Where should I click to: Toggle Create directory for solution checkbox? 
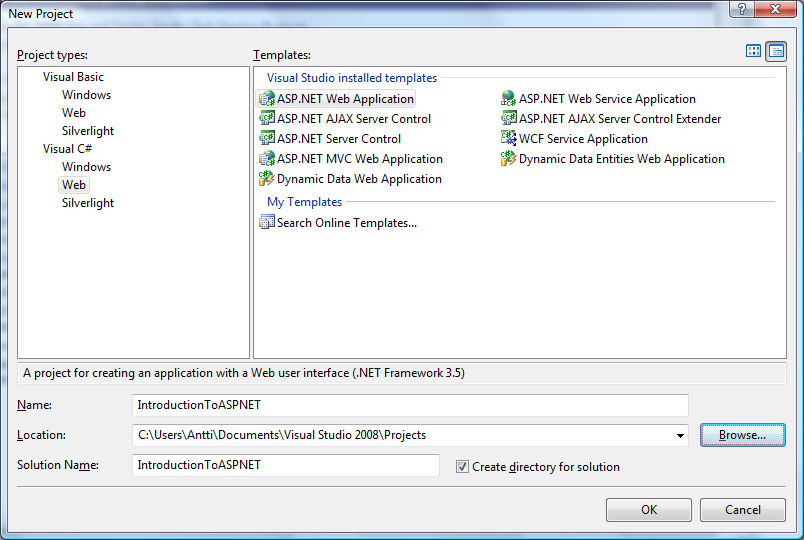pyautogui.click(x=462, y=466)
